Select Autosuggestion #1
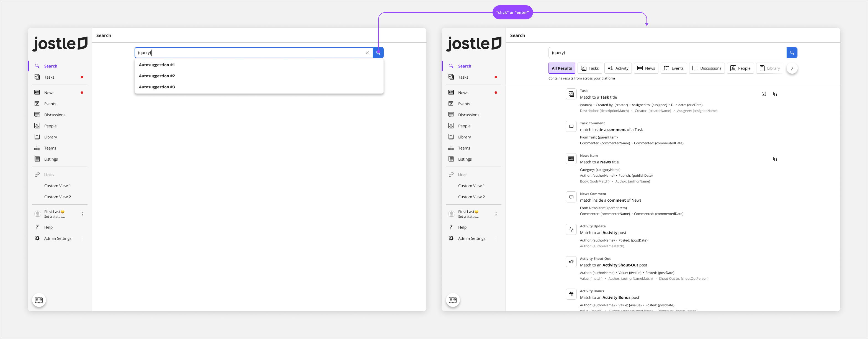 click(259, 65)
